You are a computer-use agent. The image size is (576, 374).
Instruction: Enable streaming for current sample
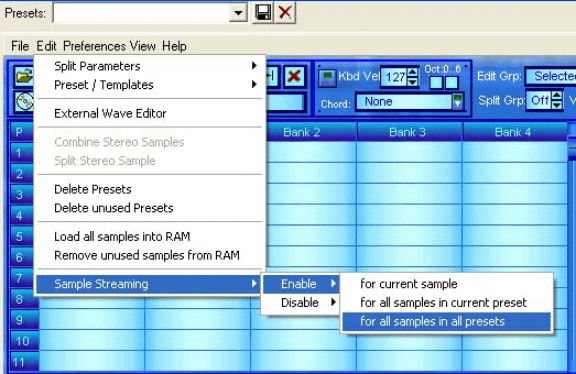(x=446, y=284)
